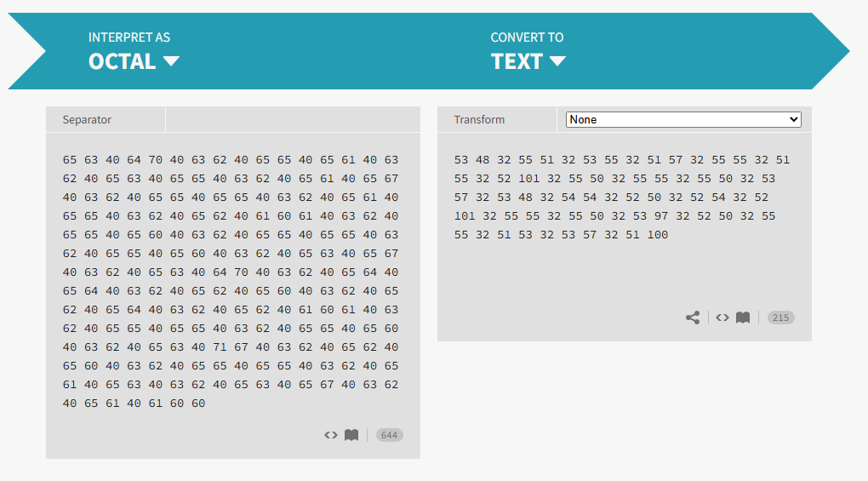Click the 215 character count badge

click(x=780, y=318)
